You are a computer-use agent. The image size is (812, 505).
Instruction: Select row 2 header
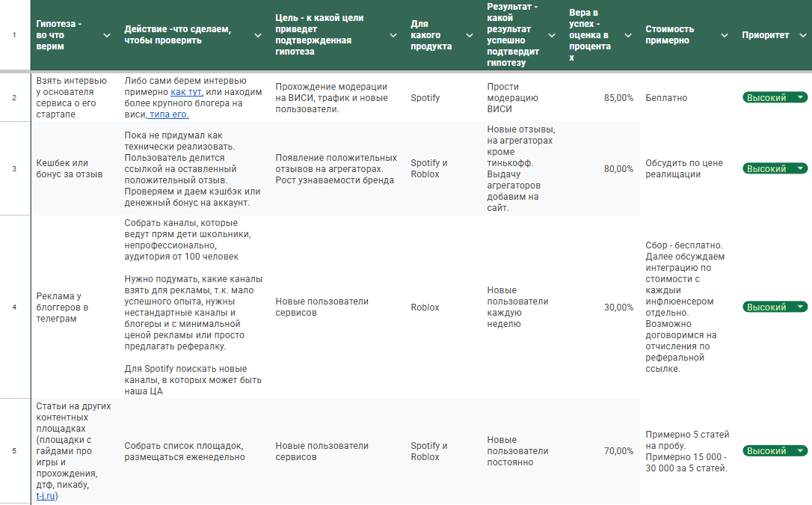[x=14, y=98]
